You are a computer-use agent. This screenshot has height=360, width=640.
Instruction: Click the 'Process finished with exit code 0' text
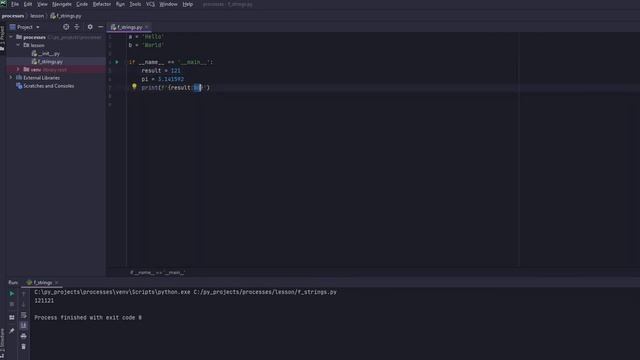click(x=88, y=318)
